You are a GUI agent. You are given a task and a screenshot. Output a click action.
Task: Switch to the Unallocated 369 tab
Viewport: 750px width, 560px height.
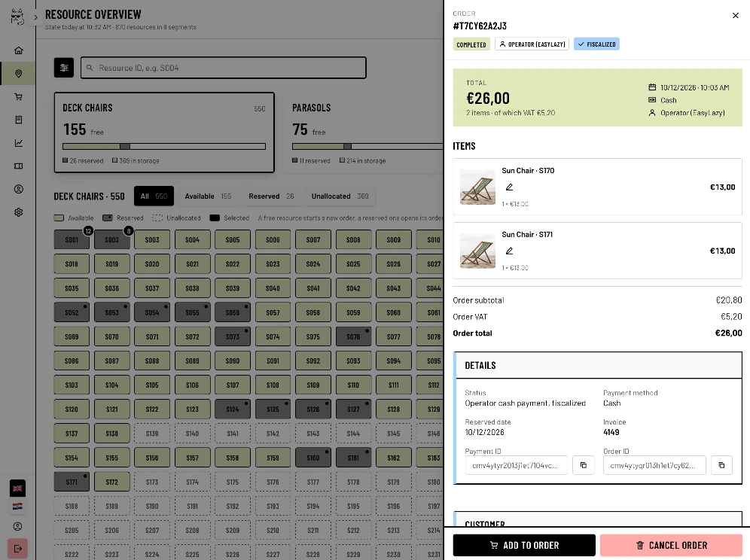340,196
